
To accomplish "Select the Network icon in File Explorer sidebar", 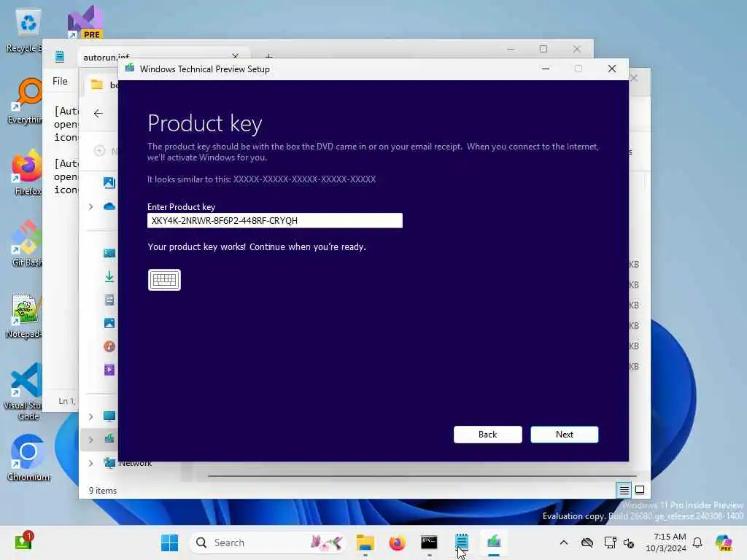I will tap(109, 463).
